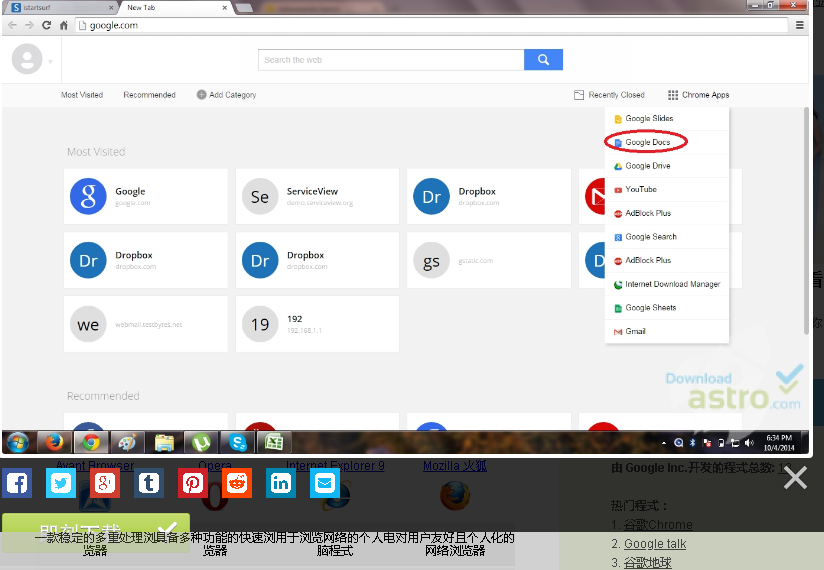Click Chrome taskbar icon
This screenshot has height=570, width=824.
click(91, 442)
